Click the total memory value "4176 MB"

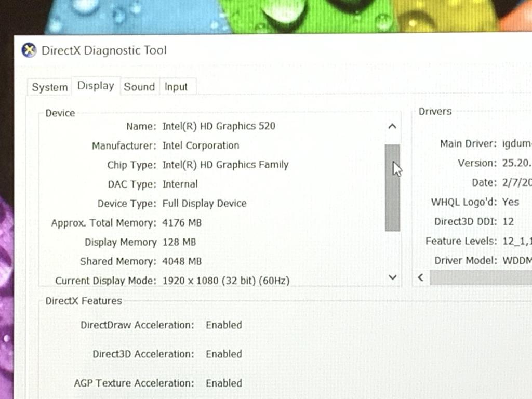click(182, 223)
